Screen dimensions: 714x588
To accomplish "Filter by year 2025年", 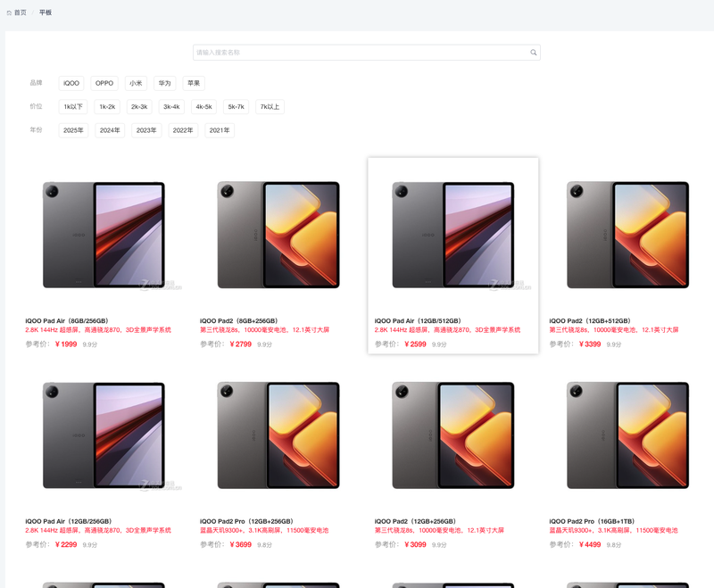I will click(x=73, y=130).
